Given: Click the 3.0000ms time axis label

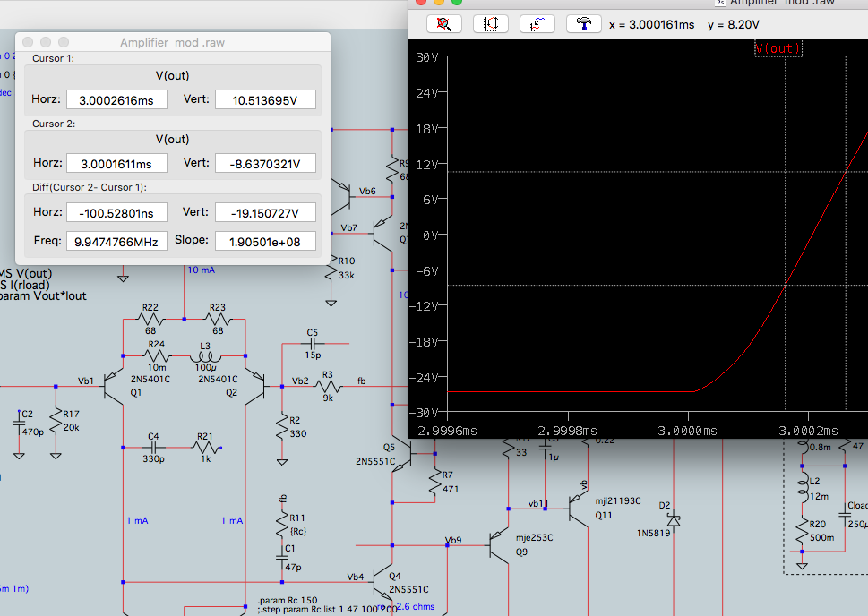Looking at the screenshot, I should click(688, 431).
